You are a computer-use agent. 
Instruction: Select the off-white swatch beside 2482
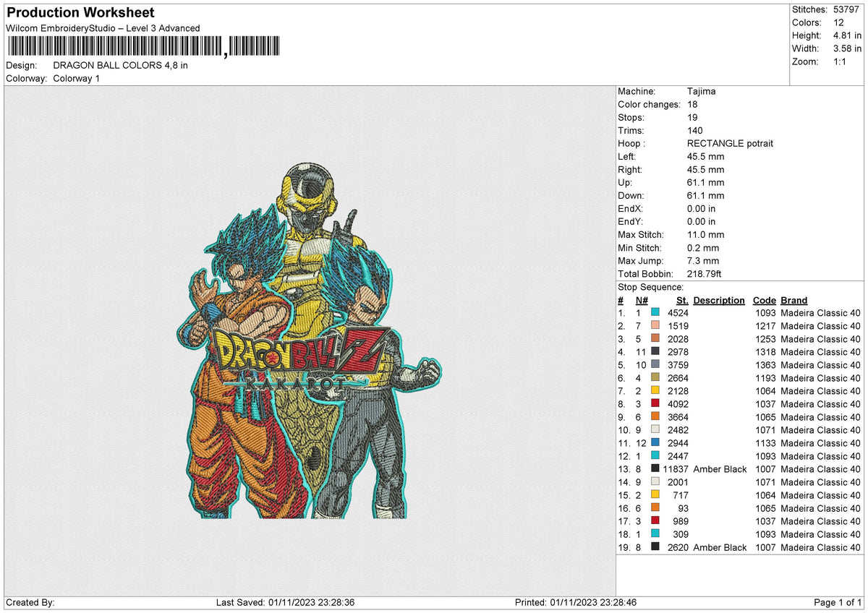tap(655, 430)
